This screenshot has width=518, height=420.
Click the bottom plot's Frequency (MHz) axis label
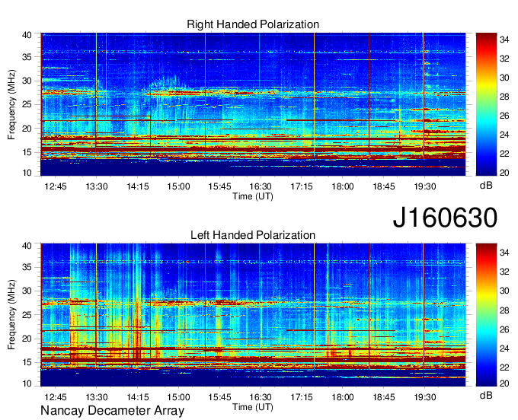pyautogui.click(x=11, y=315)
